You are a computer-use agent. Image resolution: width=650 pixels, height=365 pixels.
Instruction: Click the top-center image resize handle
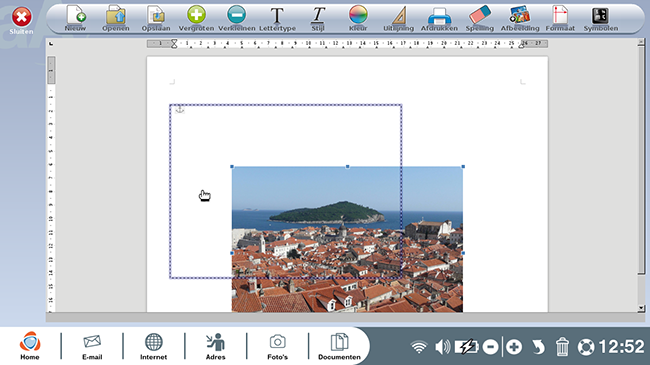(x=347, y=167)
